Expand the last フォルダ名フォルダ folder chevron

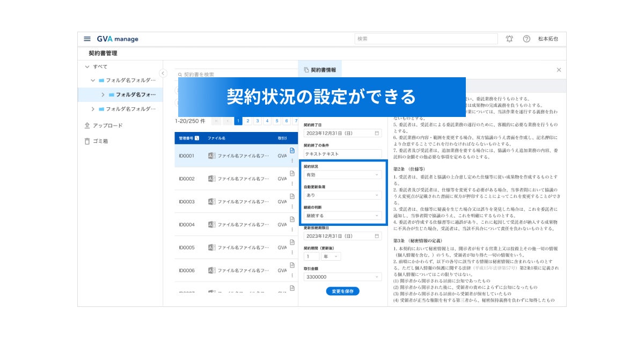coord(93,109)
